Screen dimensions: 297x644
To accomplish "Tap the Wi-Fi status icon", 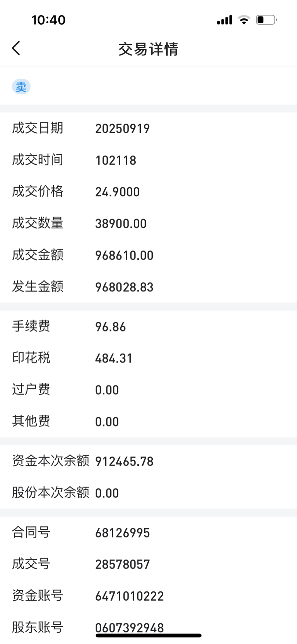I will click(244, 20).
